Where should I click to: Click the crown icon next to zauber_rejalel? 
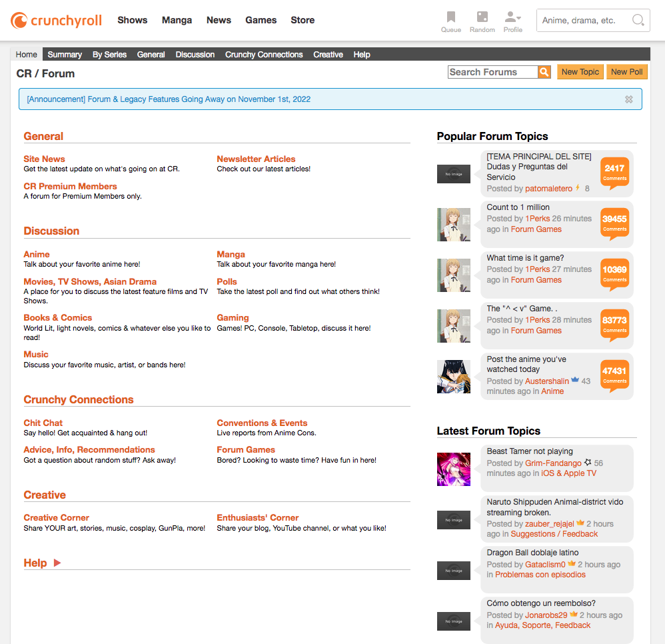pyautogui.click(x=580, y=523)
